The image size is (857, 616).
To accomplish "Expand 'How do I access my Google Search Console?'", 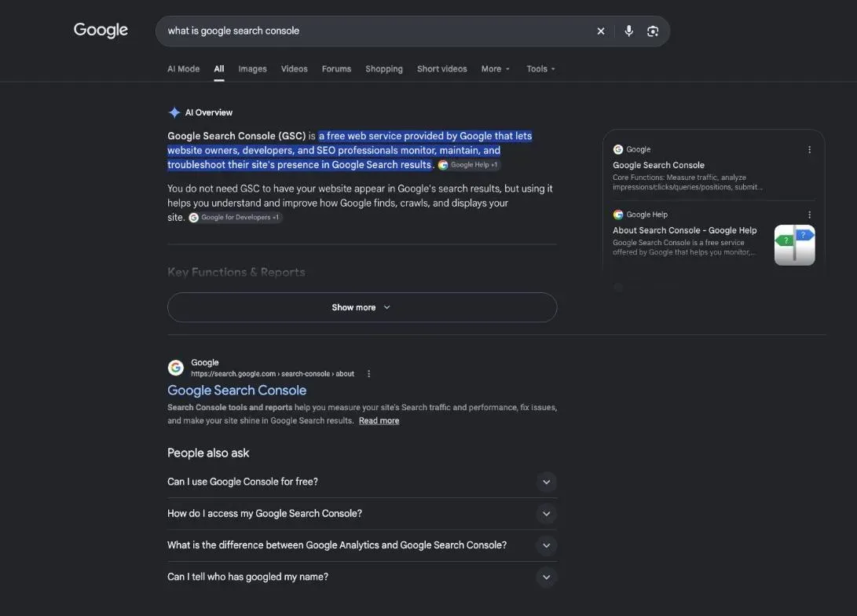I will pos(362,513).
